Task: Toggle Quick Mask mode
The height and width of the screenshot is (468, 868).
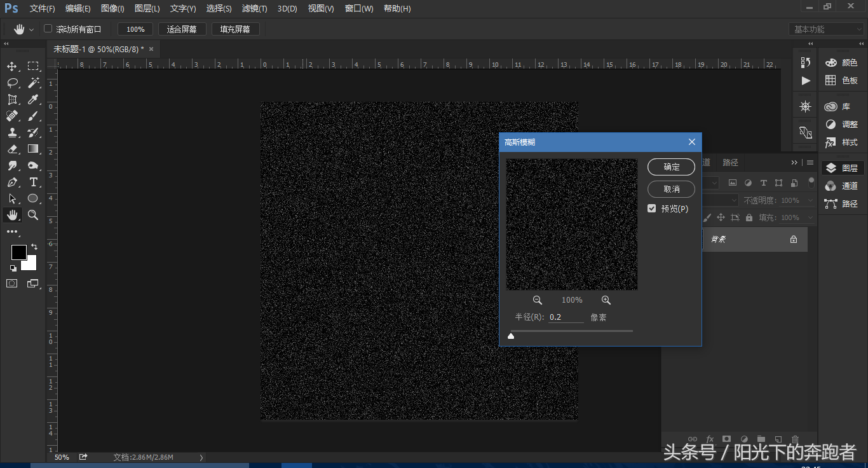Action: 12,284
